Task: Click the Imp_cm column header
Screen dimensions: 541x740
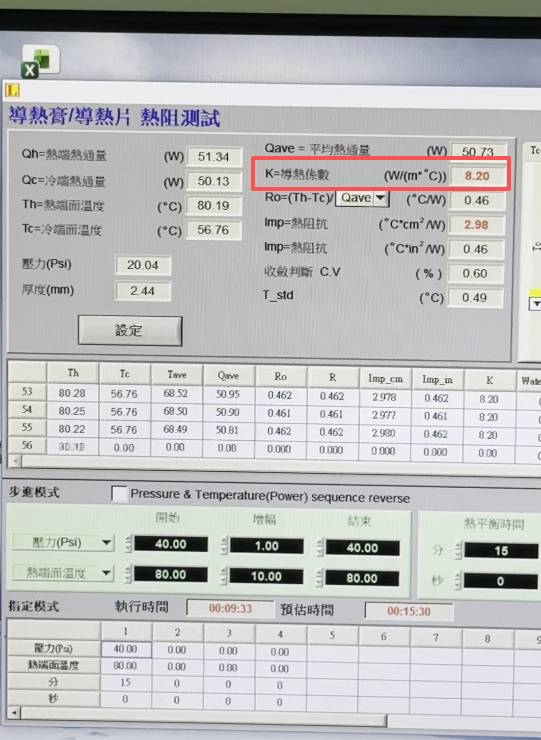Action: coord(385,378)
